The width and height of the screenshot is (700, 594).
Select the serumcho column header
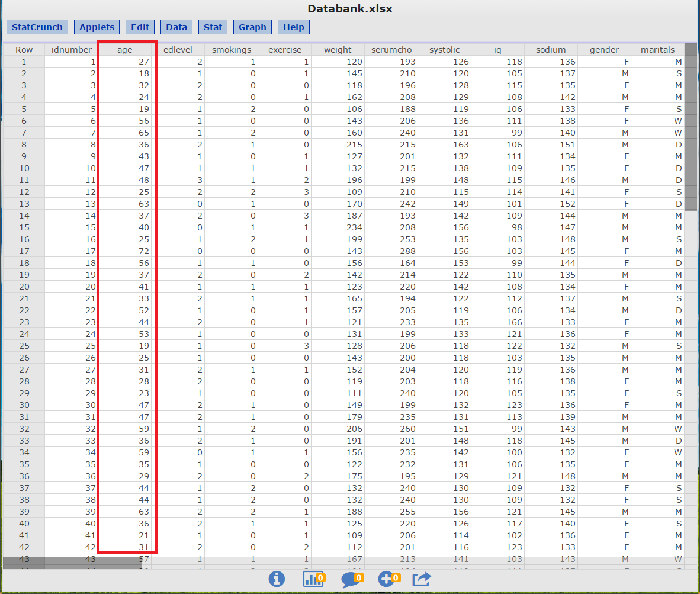coord(391,50)
